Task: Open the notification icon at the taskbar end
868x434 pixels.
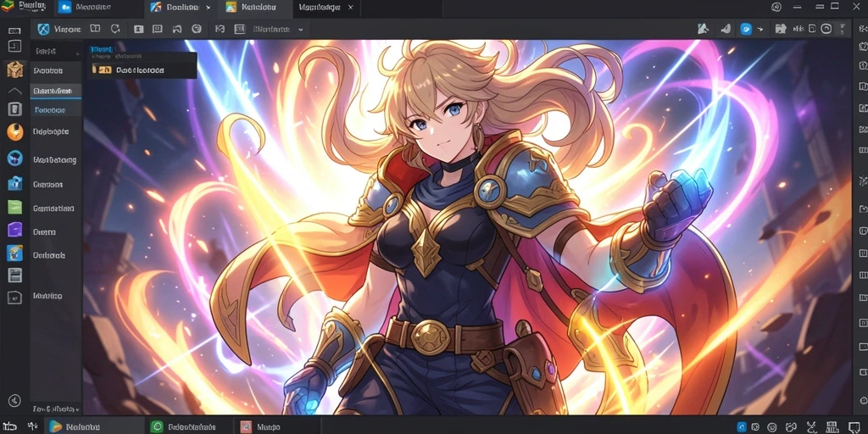Action: [855, 427]
